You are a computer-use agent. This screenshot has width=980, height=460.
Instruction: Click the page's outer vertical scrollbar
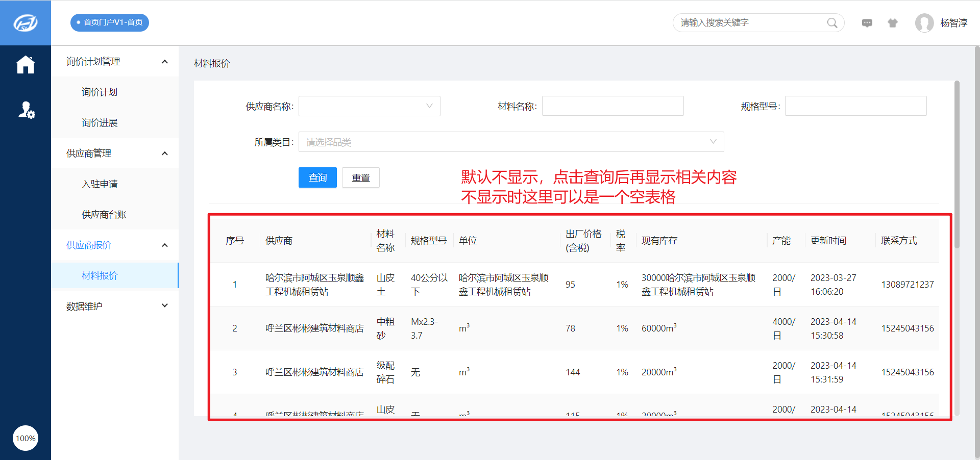click(x=977, y=252)
